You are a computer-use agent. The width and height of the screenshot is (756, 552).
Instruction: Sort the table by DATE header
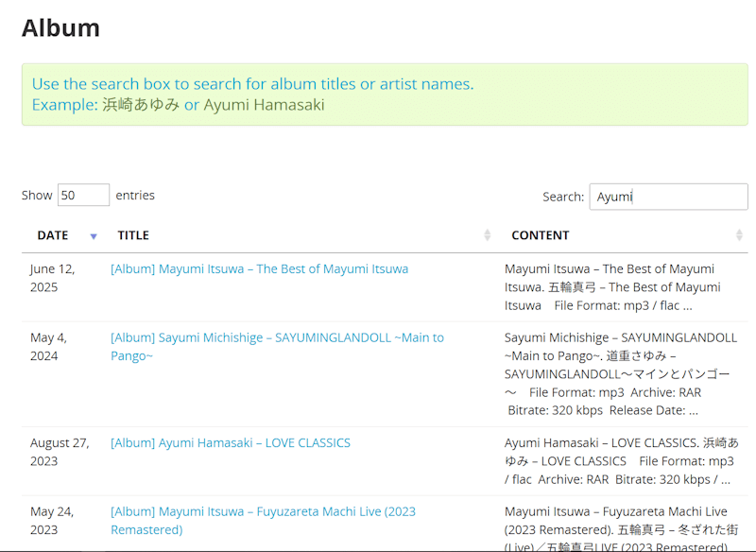click(53, 235)
